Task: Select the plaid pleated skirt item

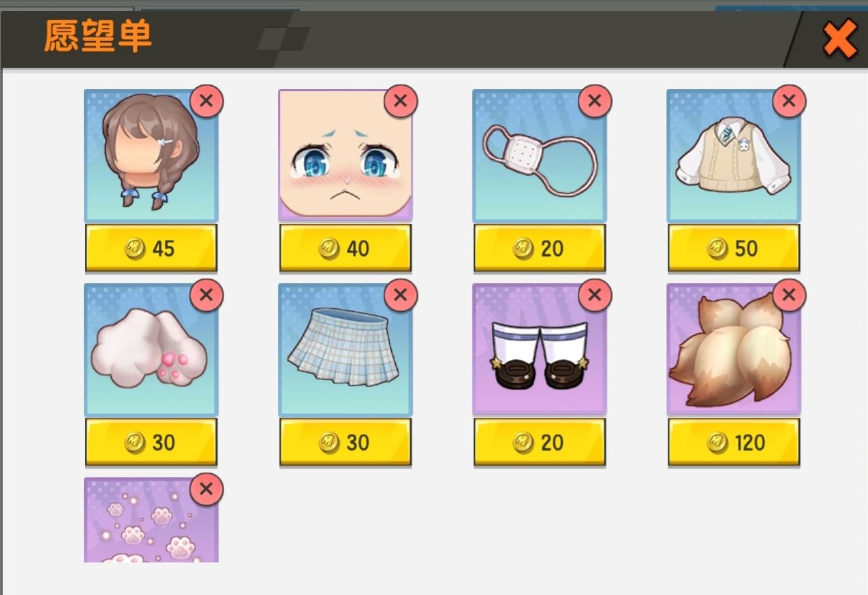Action: click(x=345, y=349)
